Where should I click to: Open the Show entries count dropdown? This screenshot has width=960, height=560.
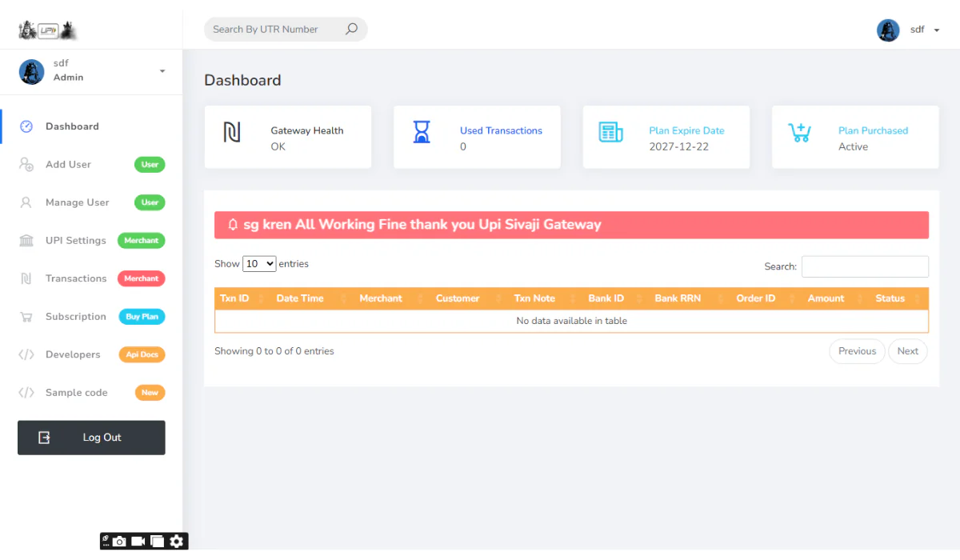pyautogui.click(x=259, y=263)
